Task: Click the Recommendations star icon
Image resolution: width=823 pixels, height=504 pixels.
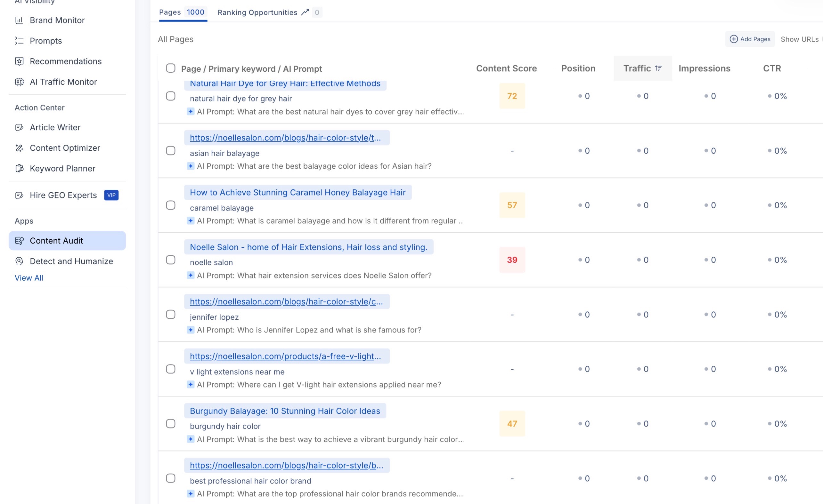Action: point(19,61)
